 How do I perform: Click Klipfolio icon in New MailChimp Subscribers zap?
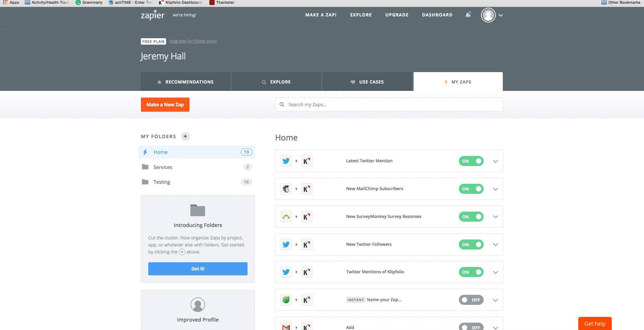click(307, 189)
